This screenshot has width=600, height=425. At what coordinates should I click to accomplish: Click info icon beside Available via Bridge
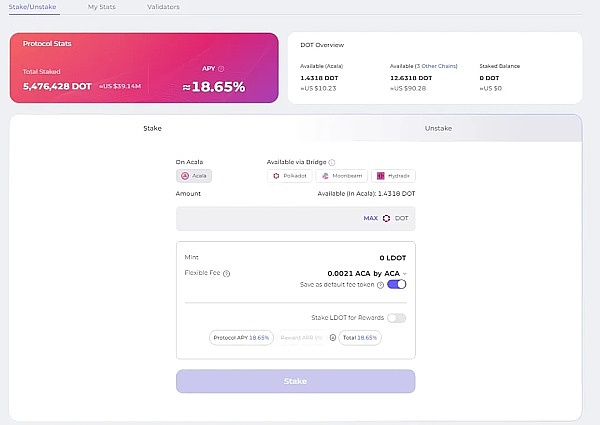tap(332, 162)
